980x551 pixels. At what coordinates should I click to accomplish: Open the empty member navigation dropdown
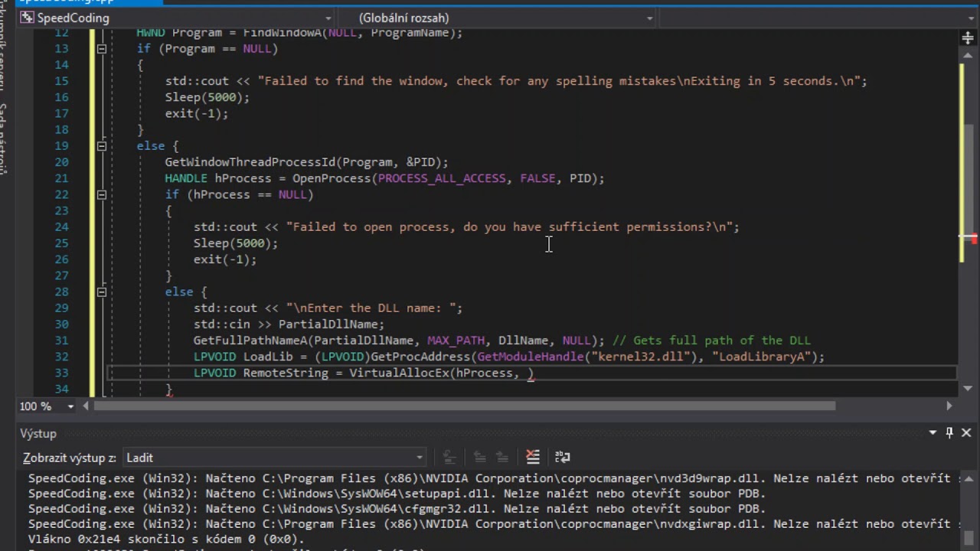click(818, 18)
